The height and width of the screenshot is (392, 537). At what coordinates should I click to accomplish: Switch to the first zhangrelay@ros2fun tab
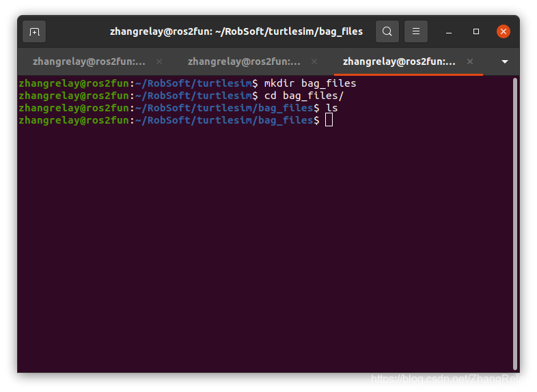pyautogui.click(x=89, y=61)
